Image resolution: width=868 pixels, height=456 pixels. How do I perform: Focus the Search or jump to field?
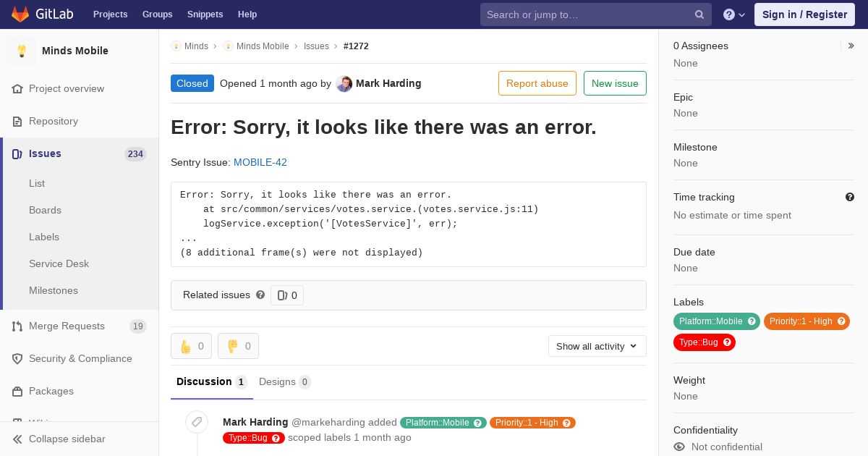[x=596, y=14]
